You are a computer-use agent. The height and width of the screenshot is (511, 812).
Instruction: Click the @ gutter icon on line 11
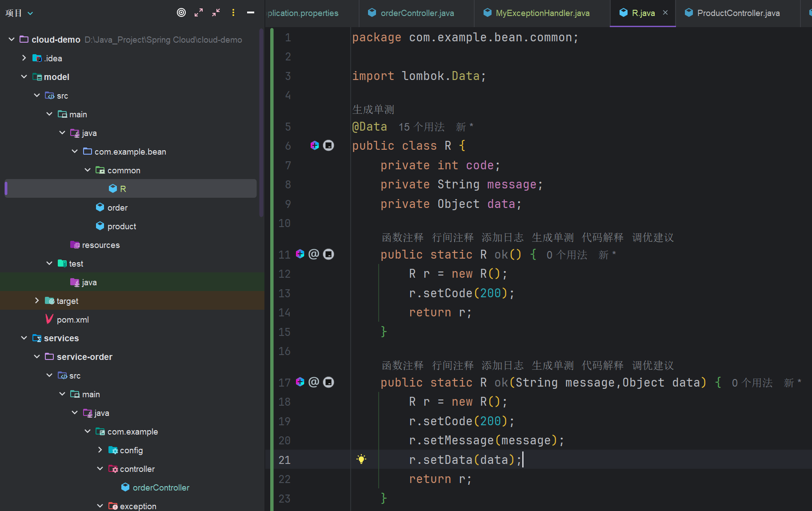(x=314, y=254)
